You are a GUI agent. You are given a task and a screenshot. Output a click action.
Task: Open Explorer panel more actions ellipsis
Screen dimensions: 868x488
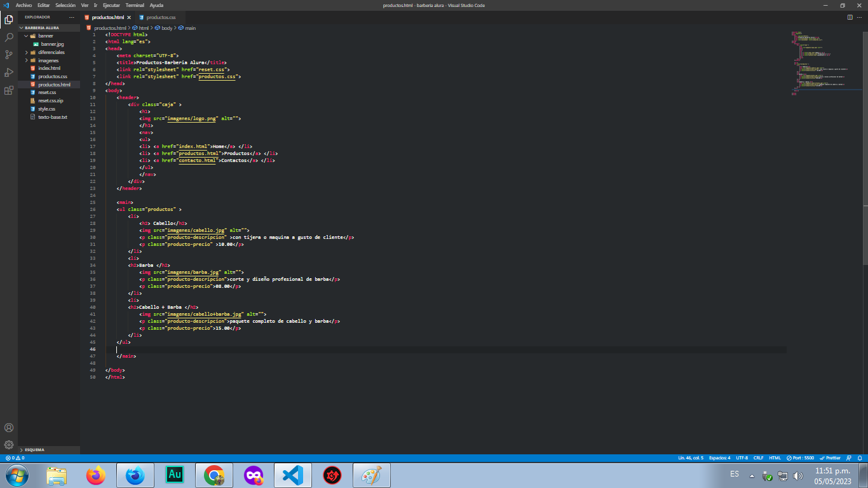pos(71,17)
